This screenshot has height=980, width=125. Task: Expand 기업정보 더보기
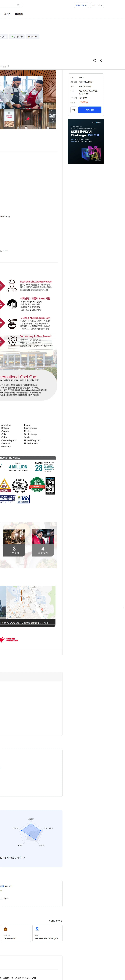coord(55,921)
